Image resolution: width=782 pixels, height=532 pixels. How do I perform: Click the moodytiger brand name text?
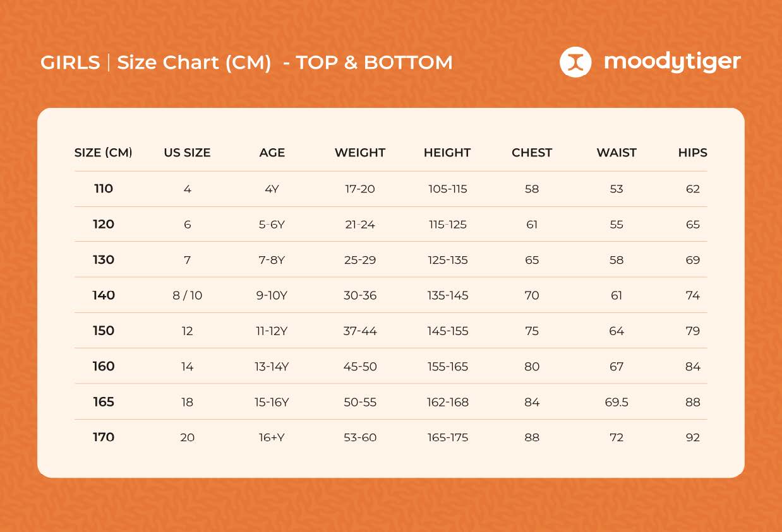pyautogui.click(x=672, y=62)
